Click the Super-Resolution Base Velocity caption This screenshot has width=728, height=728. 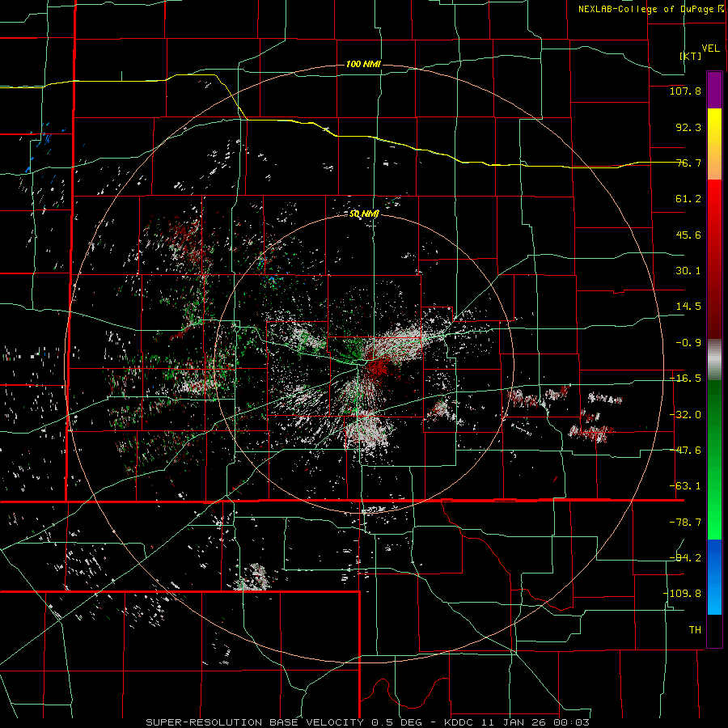pos(367,722)
